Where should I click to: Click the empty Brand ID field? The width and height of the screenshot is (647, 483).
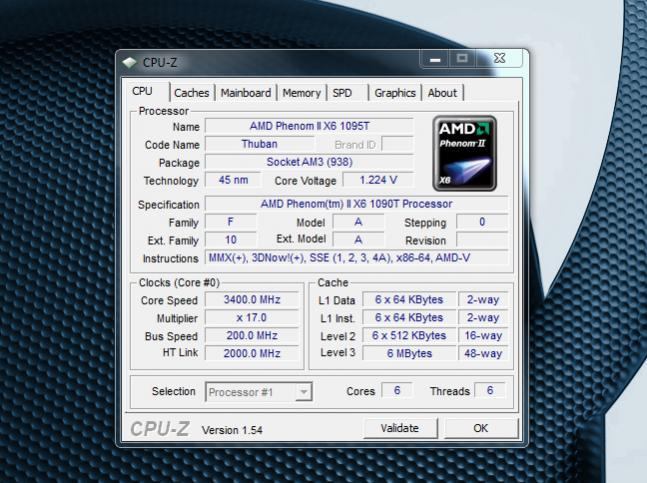[397, 144]
